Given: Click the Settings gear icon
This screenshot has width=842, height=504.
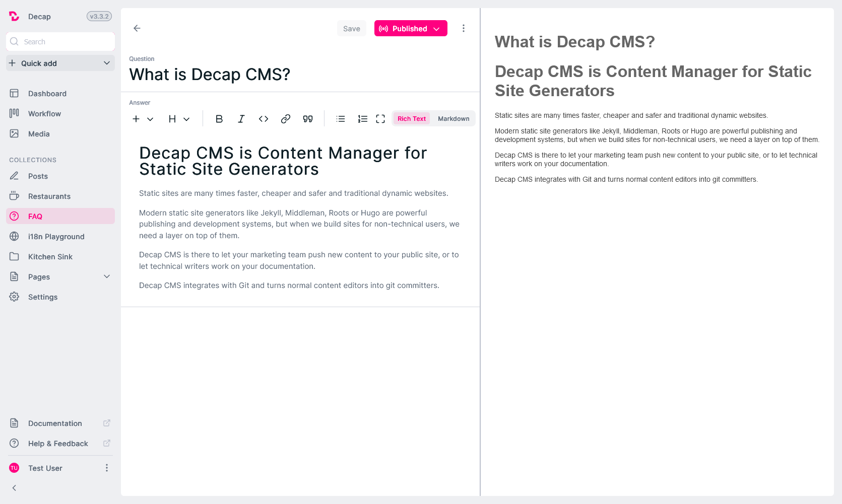Looking at the screenshot, I should (x=14, y=297).
